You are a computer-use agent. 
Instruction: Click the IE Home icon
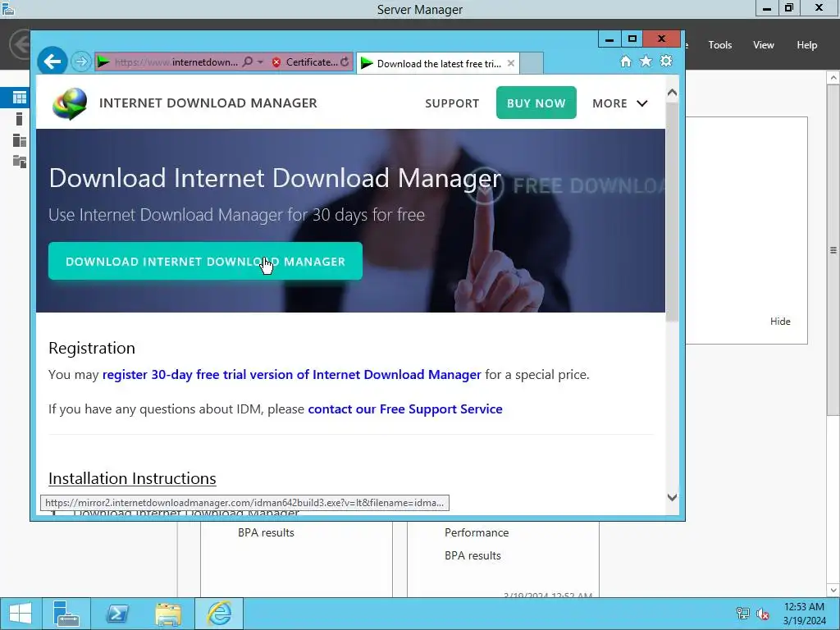click(625, 61)
